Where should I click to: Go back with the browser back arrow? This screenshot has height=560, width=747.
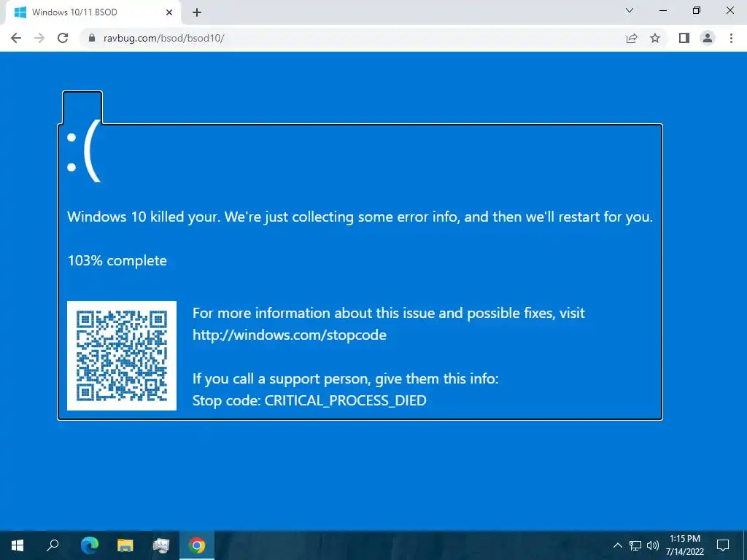coord(16,38)
